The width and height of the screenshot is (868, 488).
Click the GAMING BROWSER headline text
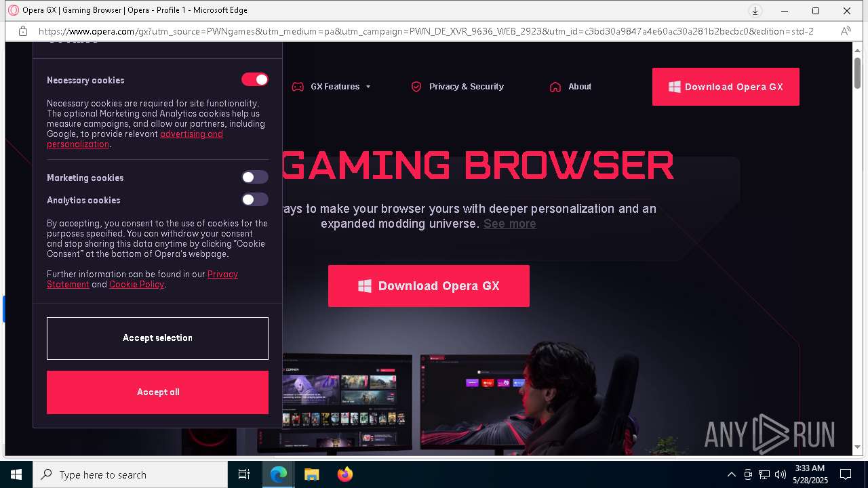(x=478, y=165)
